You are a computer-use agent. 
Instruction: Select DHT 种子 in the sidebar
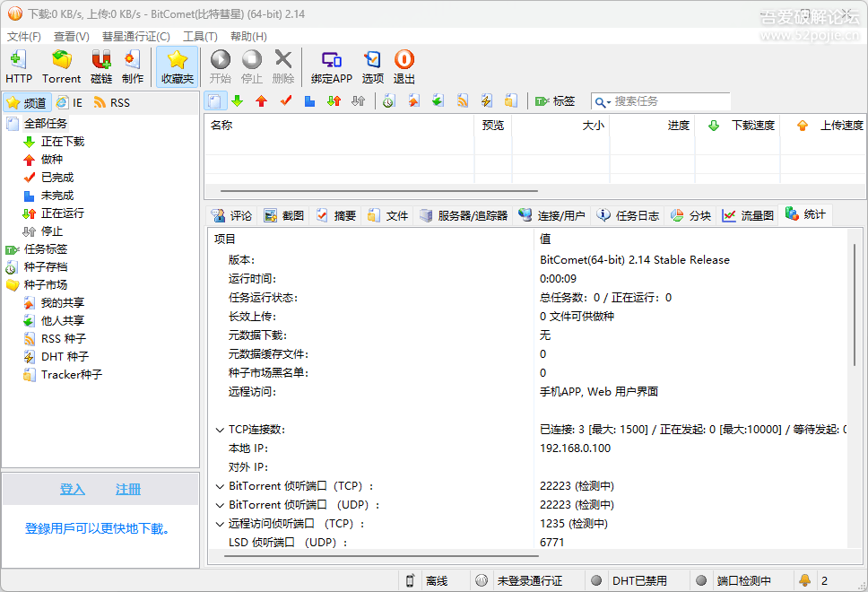[65, 357]
